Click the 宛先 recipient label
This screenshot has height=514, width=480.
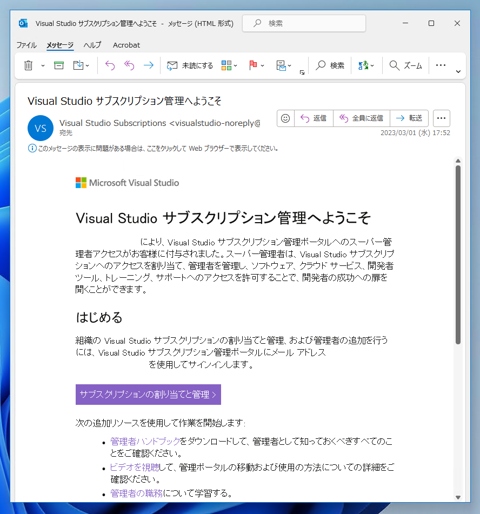pyautogui.click(x=66, y=133)
